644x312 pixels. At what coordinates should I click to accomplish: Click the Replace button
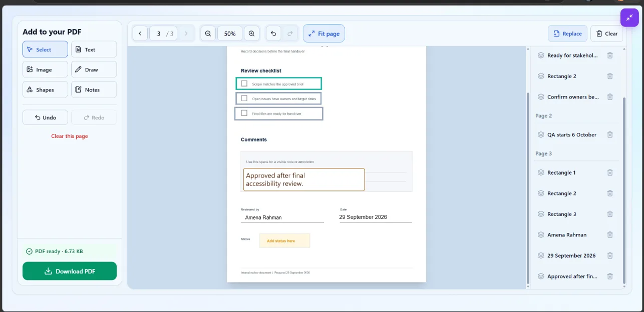(x=567, y=33)
